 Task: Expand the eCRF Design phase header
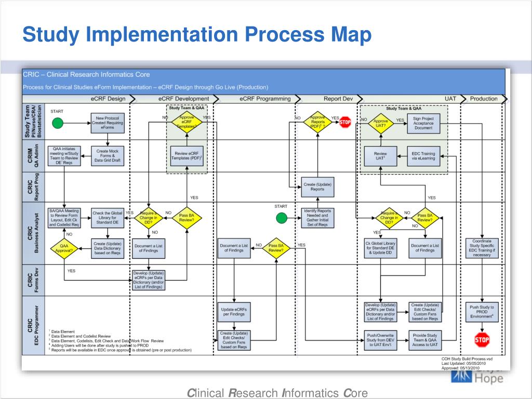[109, 99]
